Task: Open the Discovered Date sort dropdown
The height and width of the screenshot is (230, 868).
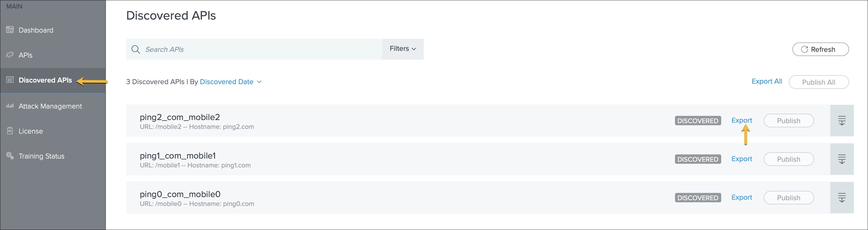Action: pyautogui.click(x=231, y=82)
